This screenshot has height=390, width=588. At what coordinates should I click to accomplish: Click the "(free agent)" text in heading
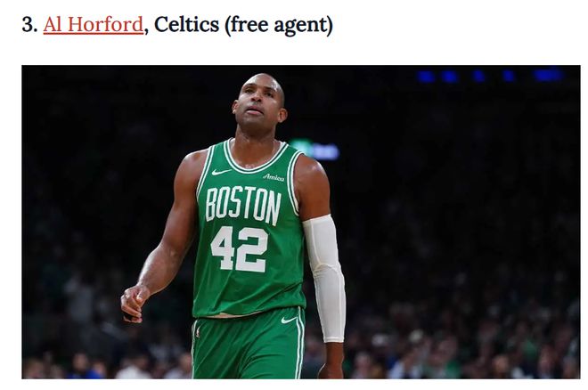pos(279,26)
